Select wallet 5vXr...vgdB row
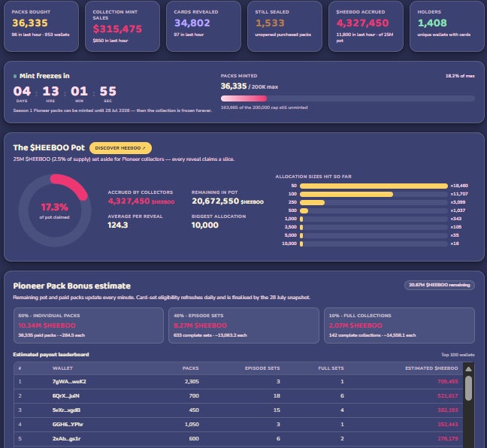The image size is (487, 448). (x=238, y=410)
